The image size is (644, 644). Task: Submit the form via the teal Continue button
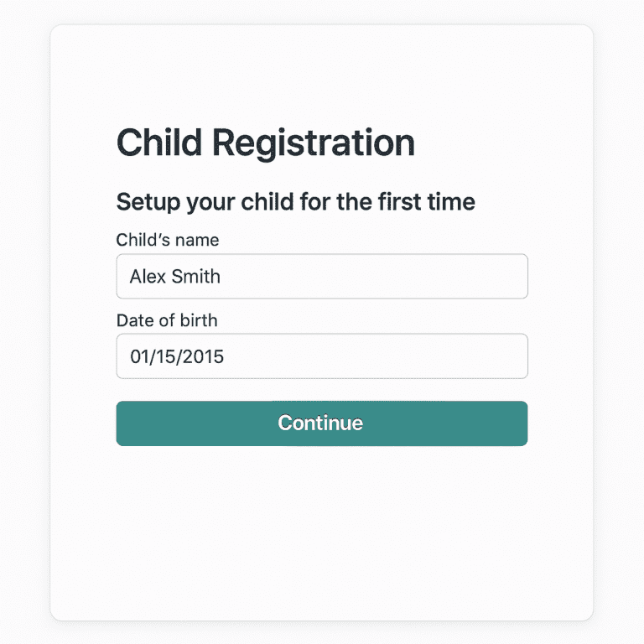321,423
